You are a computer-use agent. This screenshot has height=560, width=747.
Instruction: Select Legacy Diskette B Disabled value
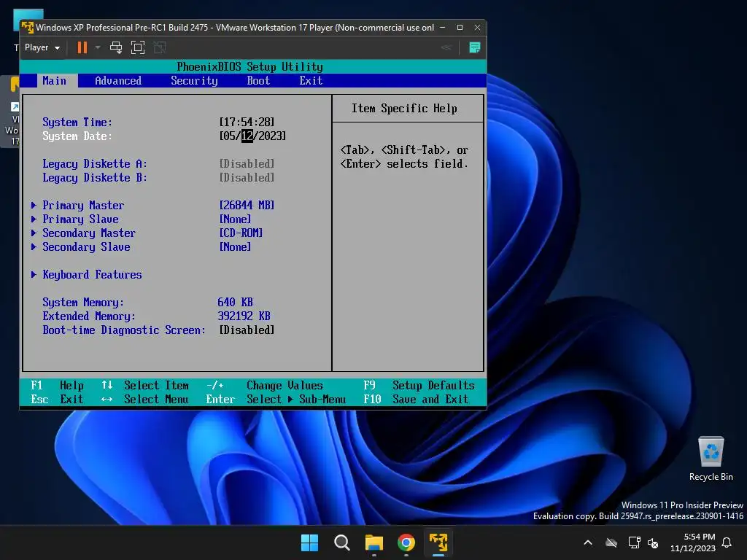tap(247, 177)
